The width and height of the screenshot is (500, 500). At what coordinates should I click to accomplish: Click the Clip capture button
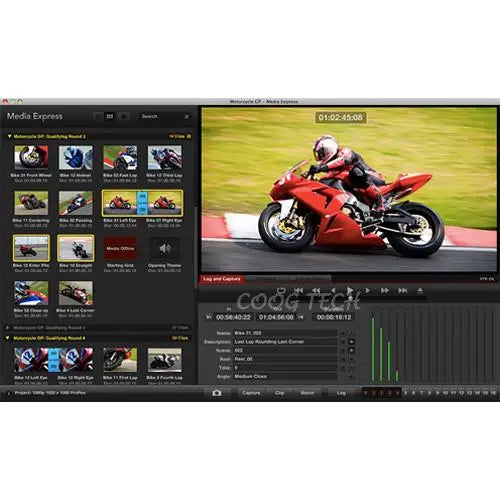(x=279, y=393)
